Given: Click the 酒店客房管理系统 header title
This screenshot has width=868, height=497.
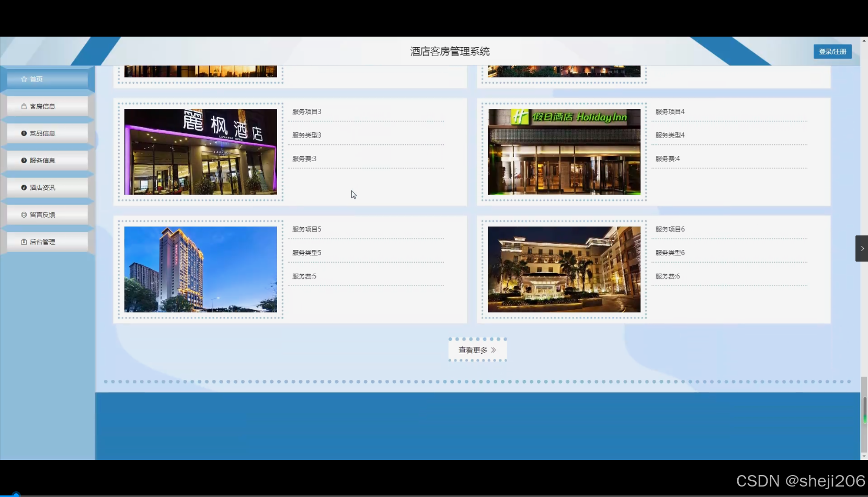Looking at the screenshot, I should tap(450, 52).
